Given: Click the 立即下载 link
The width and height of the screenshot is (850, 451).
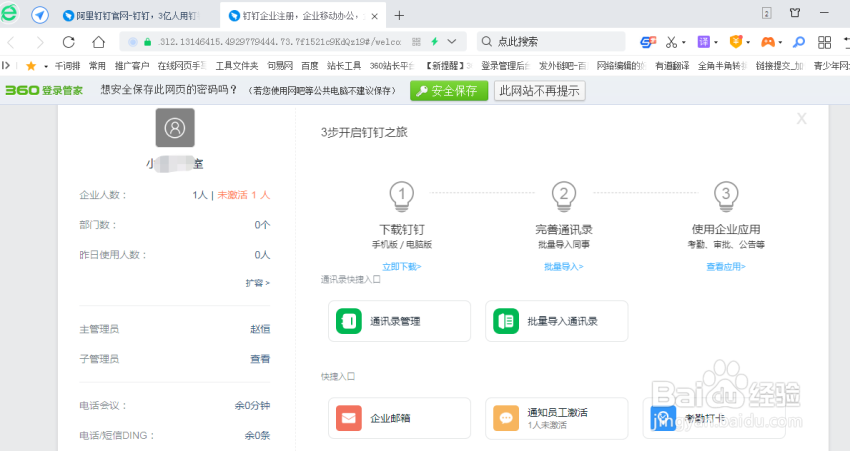Looking at the screenshot, I should (402, 266).
